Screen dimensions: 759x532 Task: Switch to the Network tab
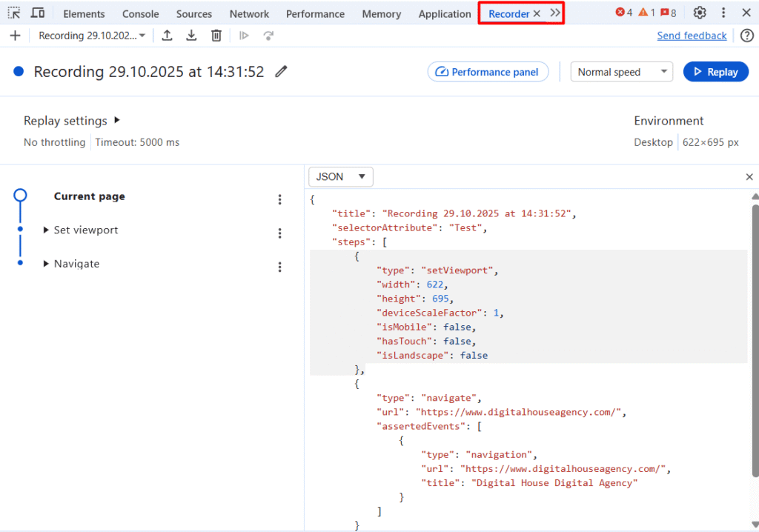click(x=249, y=14)
